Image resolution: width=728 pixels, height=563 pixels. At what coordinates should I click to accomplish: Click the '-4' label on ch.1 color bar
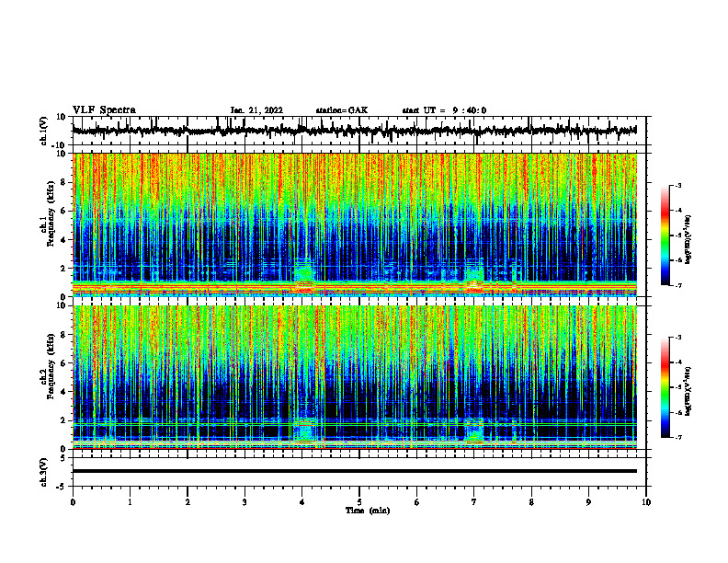coord(678,211)
